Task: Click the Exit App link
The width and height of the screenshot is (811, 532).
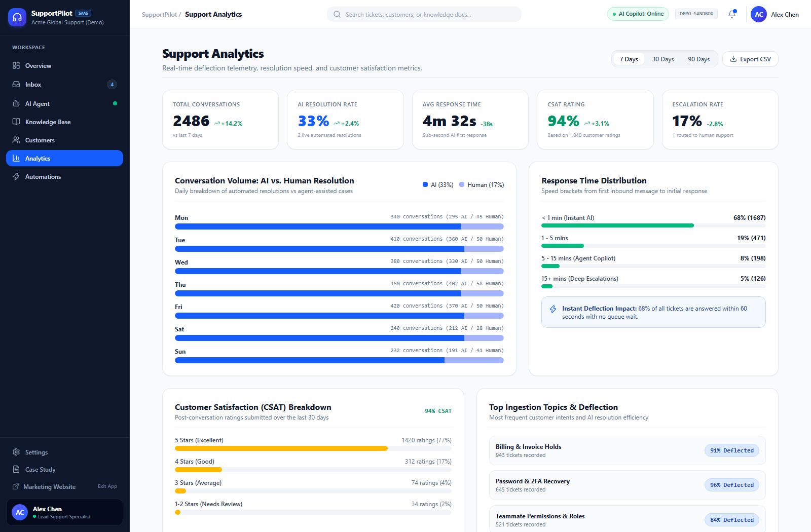Action: pos(107,486)
